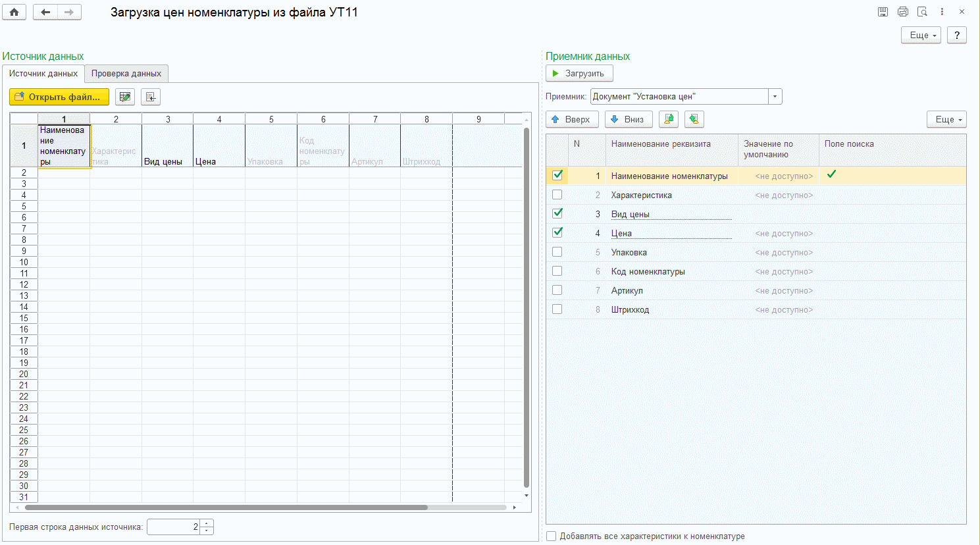Navigate forward with the right arrow
Screen dimensions: 980x545
(70, 12)
